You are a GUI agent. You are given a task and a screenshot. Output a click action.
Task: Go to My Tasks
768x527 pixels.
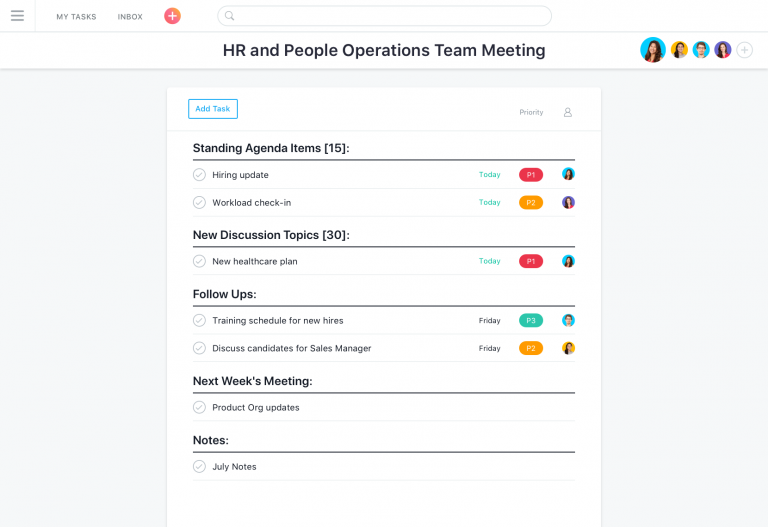pos(76,17)
